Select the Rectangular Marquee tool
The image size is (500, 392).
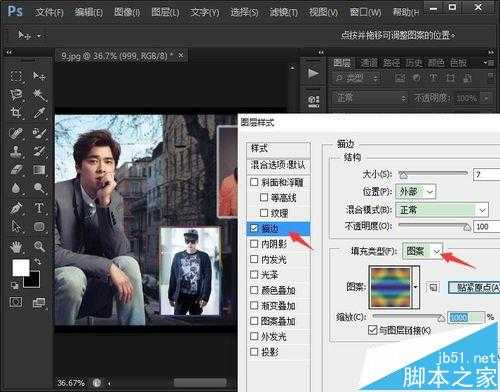[16, 76]
